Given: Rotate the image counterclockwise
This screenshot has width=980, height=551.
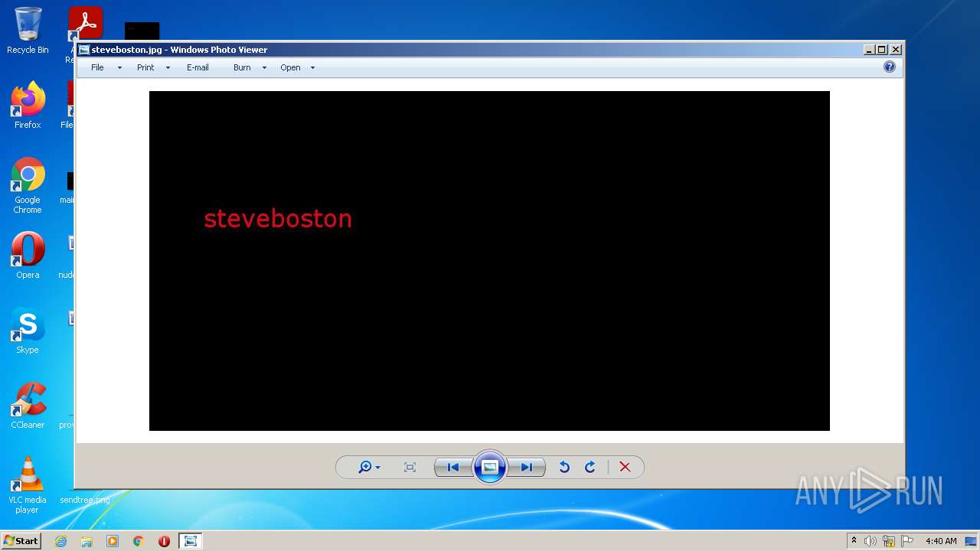Looking at the screenshot, I should (x=564, y=468).
